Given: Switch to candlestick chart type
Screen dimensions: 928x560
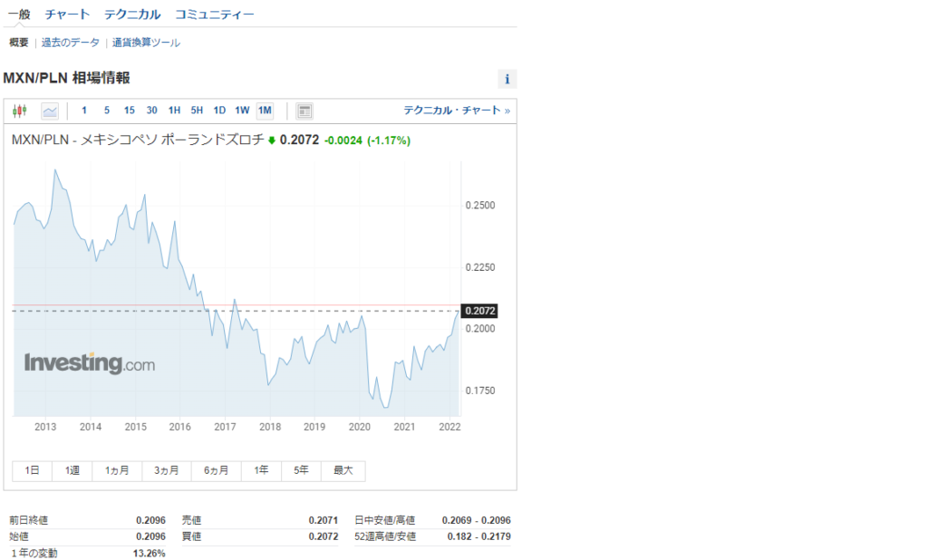Looking at the screenshot, I should tap(20, 111).
